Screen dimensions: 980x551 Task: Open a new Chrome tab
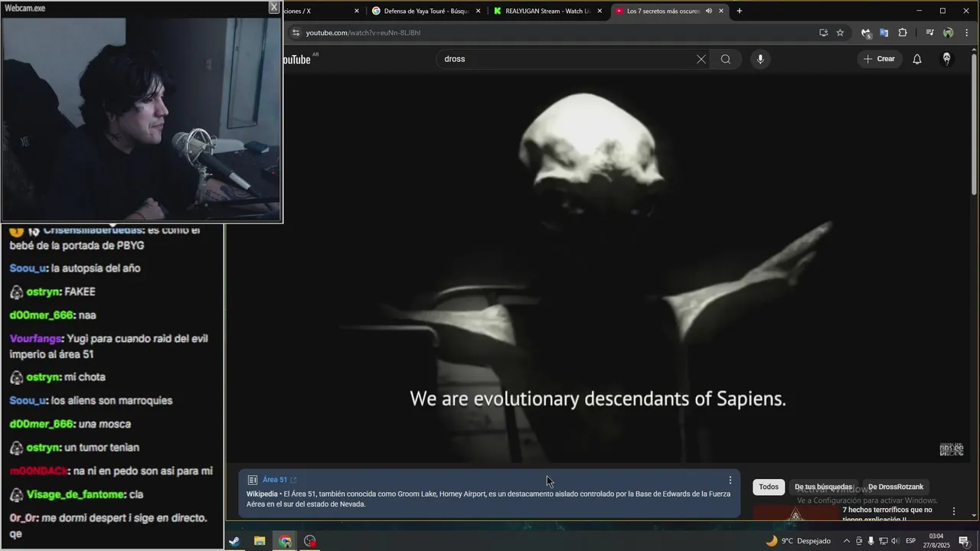[x=739, y=11]
